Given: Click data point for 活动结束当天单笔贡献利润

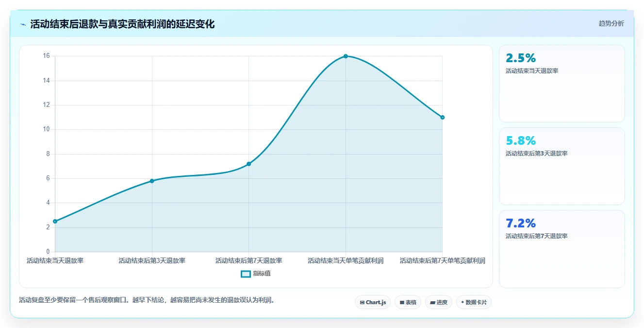Looking at the screenshot, I should (x=346, y=56).
